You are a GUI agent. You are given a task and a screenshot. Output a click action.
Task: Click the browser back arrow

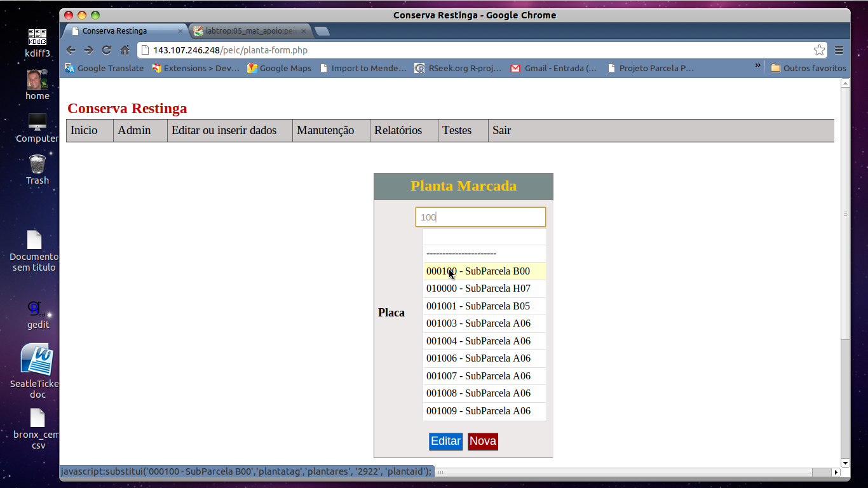point(71,50)
